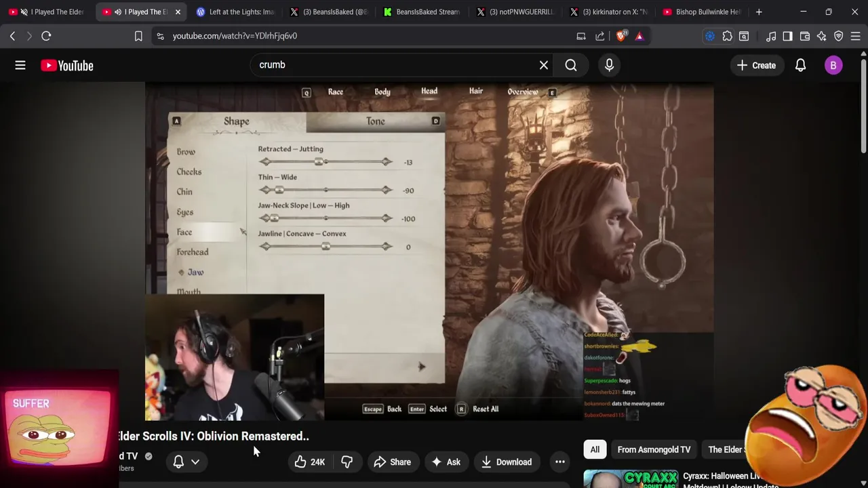Open the blue circular extension icon
The height and width of the screenshot is (488, 868).
(x=710, y=36)
